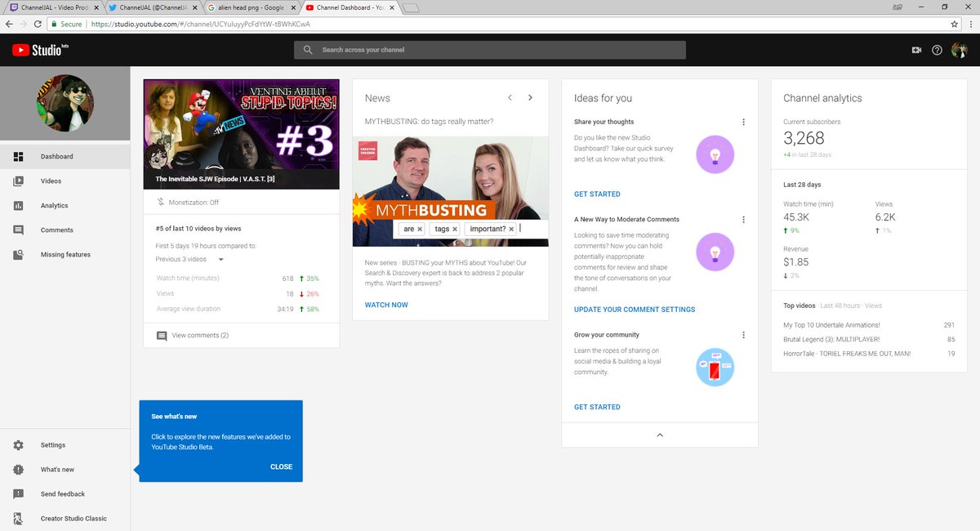Open Videos in the sidebar
Screen dimensions: 980x531
point(65,181)
